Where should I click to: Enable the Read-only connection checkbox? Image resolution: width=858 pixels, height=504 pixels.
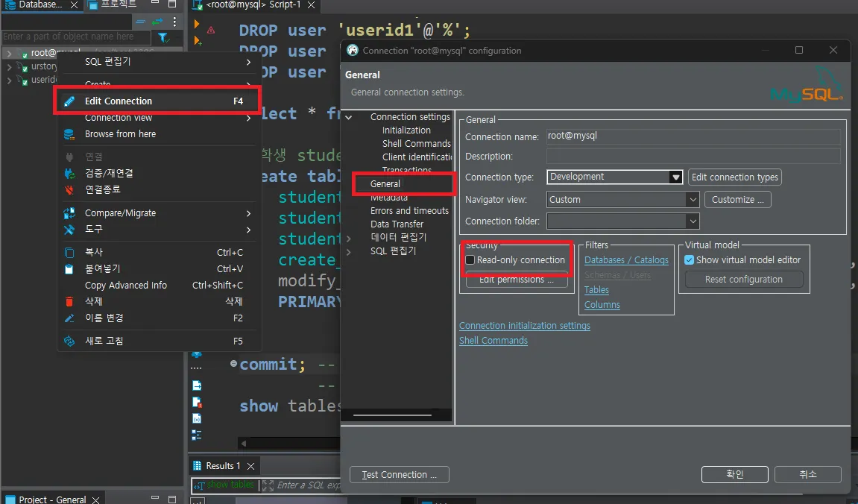470,260
